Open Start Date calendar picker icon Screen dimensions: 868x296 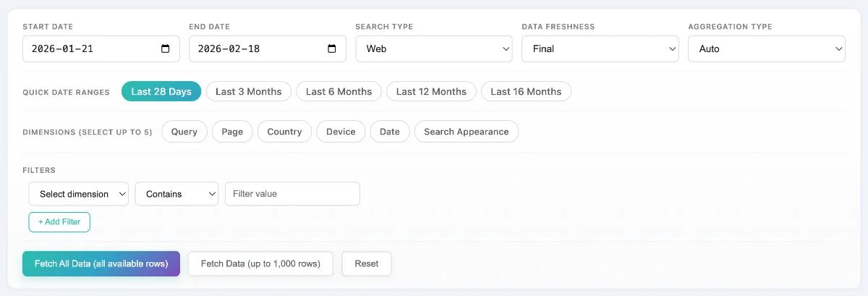[x=165, y=49]
